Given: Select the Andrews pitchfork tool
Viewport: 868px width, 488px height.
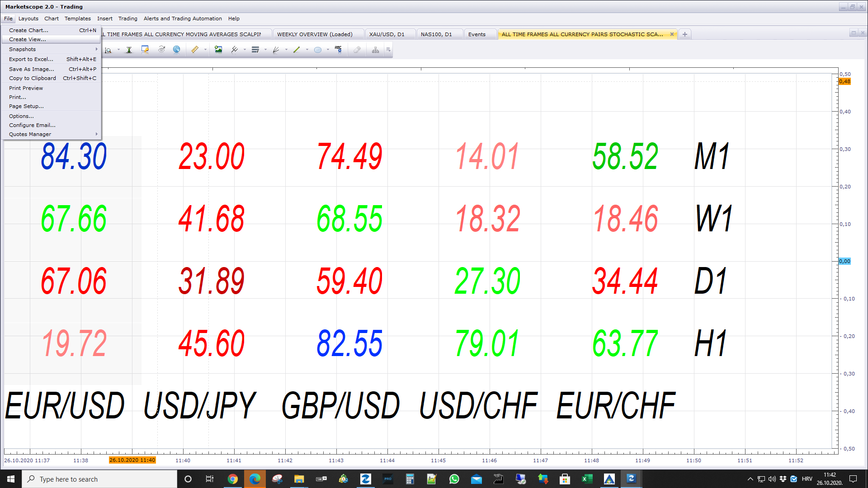Looking at the screenshot, I should point(235,50).
